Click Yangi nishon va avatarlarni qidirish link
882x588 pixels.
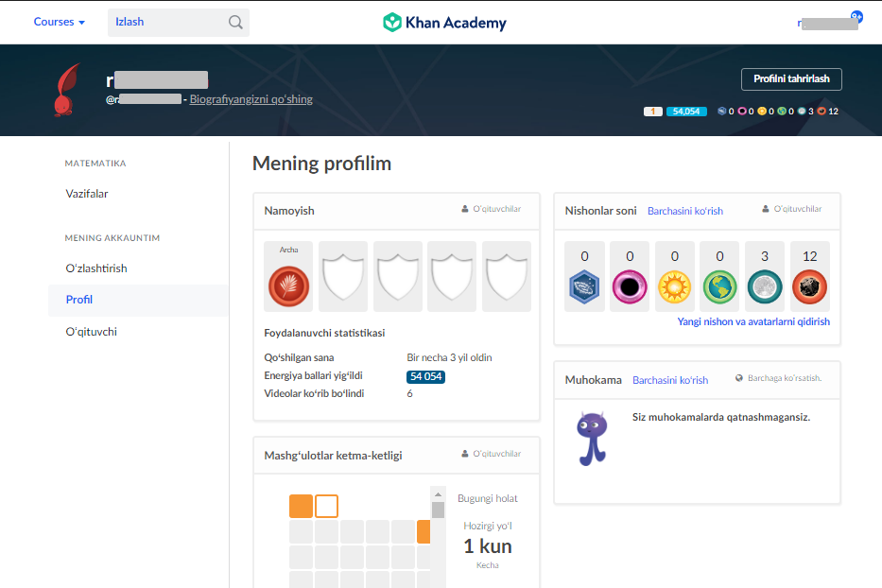coord(753,321)
